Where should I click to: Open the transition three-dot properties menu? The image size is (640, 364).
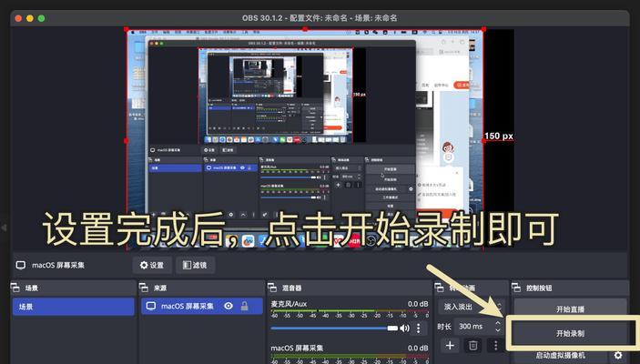click(495, 346)
